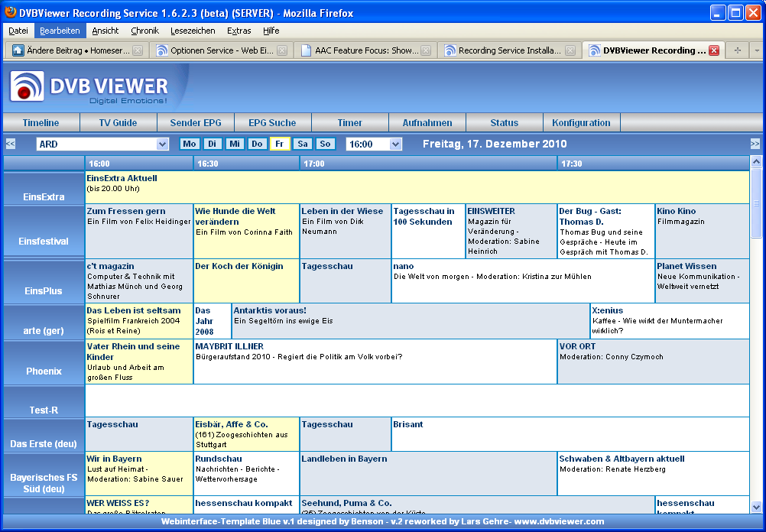
Task: Select Sunday (So) day button
Action: (x=326, y=144)
